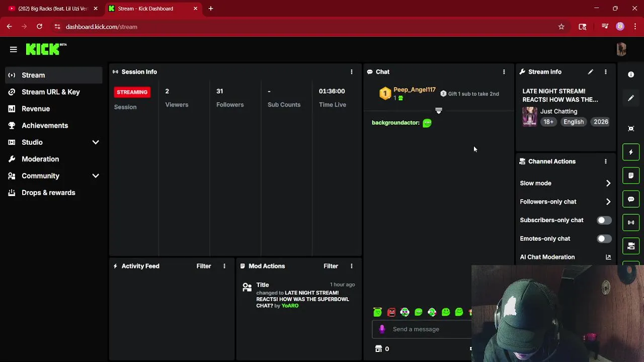Viewport: 644px width, 362px height.
Task: Click the focus frame icon in right rail
Action: pos(631,128)
